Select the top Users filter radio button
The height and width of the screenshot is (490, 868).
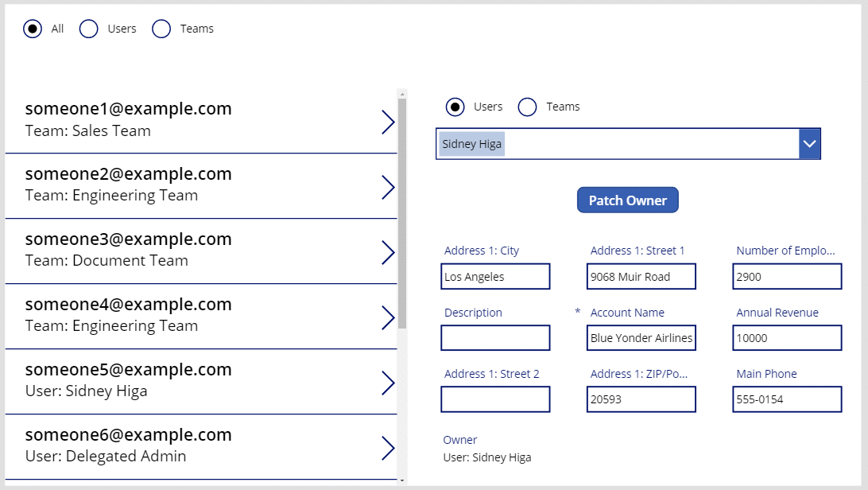tap(88, 29)
